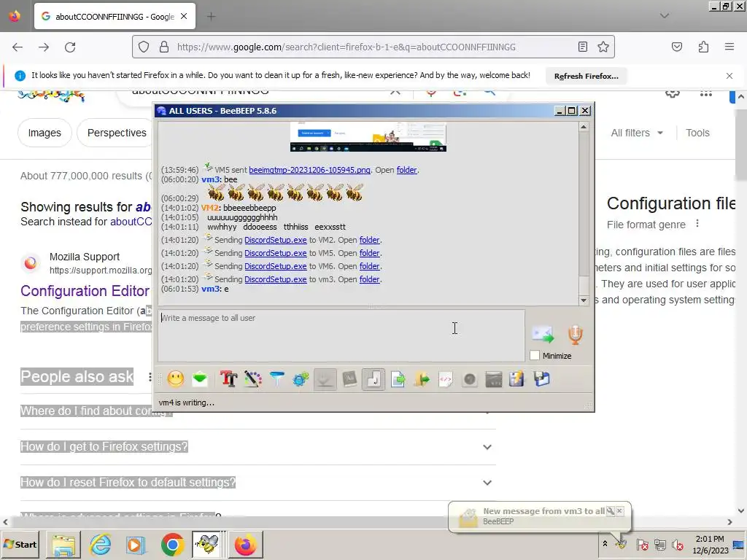
Task: List all tabs dropdown arrow
Action: (664, 16)
